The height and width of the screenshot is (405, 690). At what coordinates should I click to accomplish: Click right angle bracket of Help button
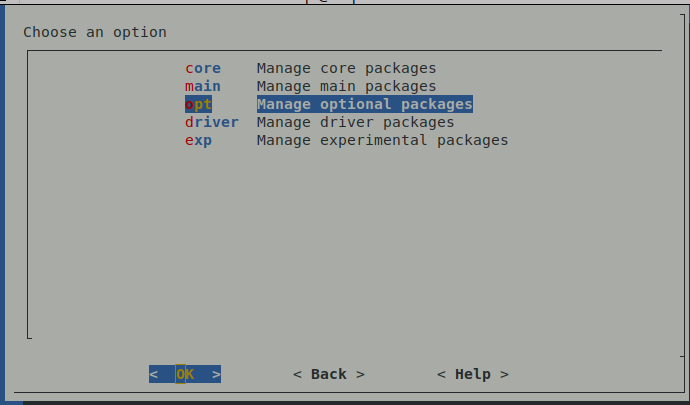coord(505,374)
